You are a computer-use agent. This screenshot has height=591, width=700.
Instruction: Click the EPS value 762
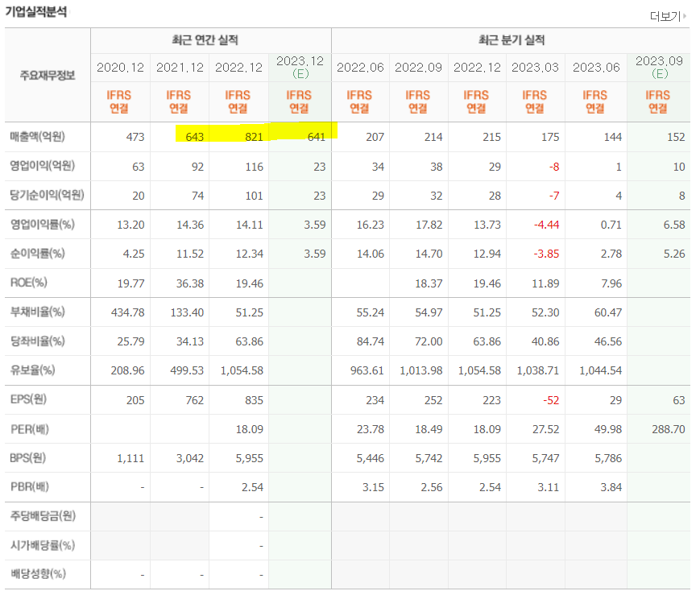195,400
